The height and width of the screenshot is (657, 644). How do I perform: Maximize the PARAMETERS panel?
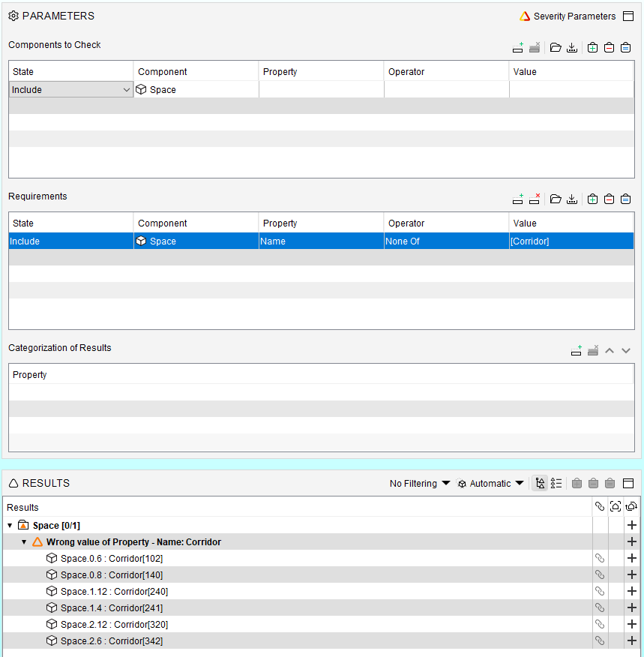628,16
